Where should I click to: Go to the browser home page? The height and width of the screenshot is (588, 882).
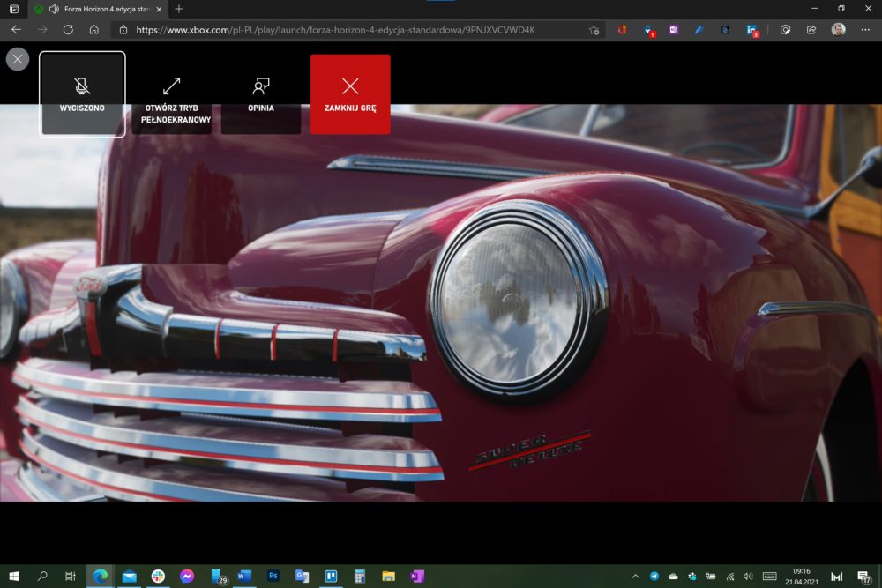(x=94, y=30)
